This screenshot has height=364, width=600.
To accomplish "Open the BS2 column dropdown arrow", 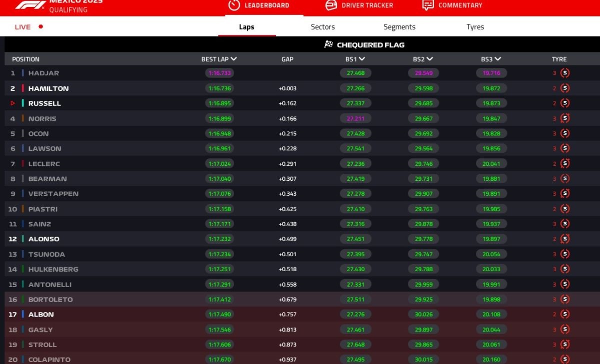I will point(430,59).
